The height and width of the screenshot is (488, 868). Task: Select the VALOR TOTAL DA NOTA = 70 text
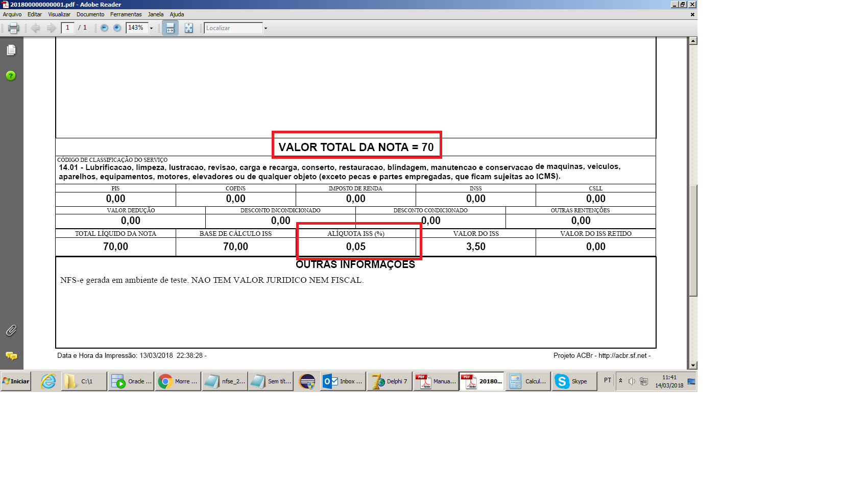coord(356,147)
